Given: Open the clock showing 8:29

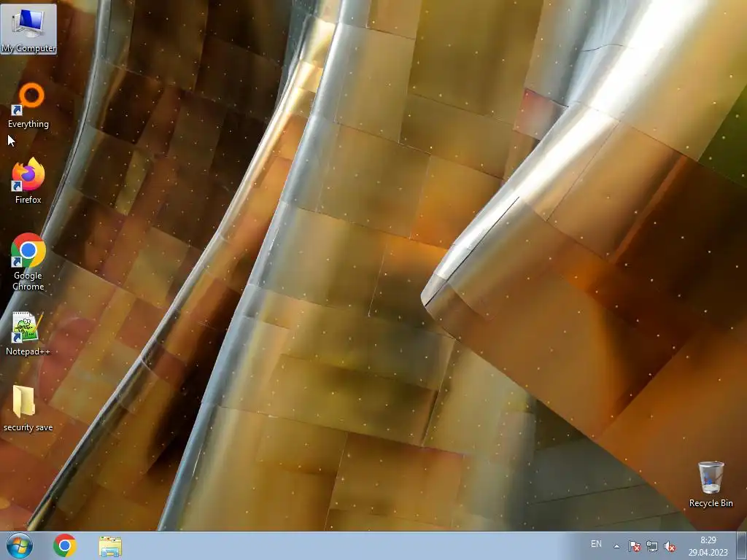Looking at the screenshot, I should coord(708,546).
